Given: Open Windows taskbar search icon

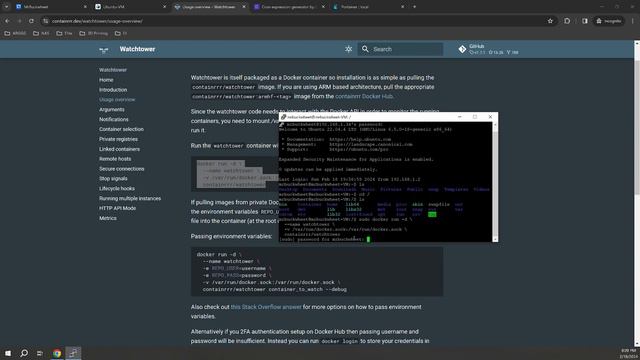Looking at the screenshot, I should [24, 353].
